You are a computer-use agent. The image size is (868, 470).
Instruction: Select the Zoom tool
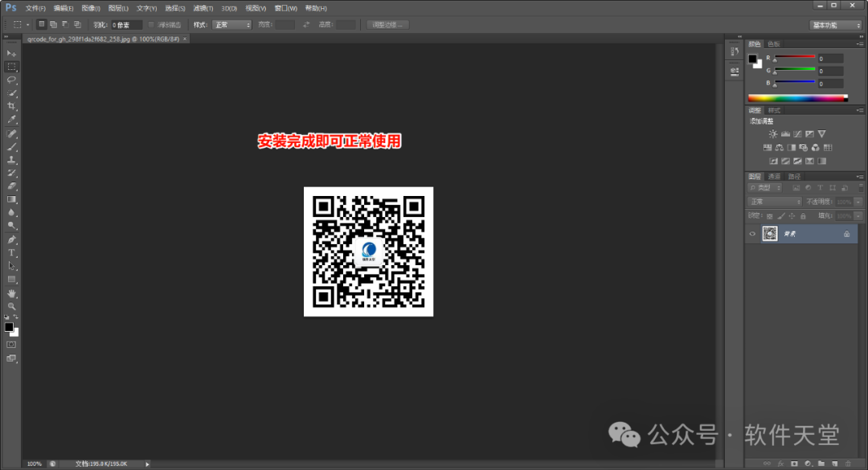pos(10,305)
